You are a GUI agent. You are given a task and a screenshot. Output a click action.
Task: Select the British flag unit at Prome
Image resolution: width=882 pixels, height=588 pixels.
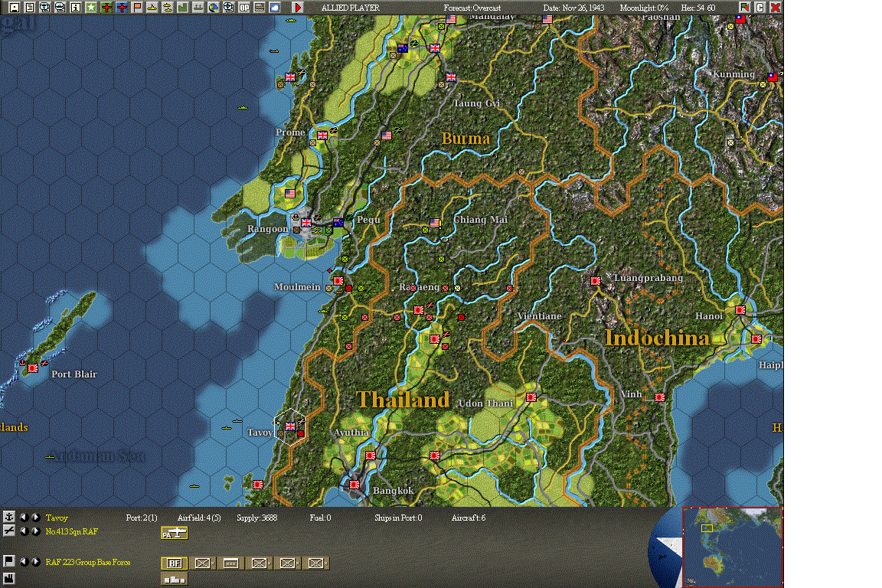click(322, 135)
